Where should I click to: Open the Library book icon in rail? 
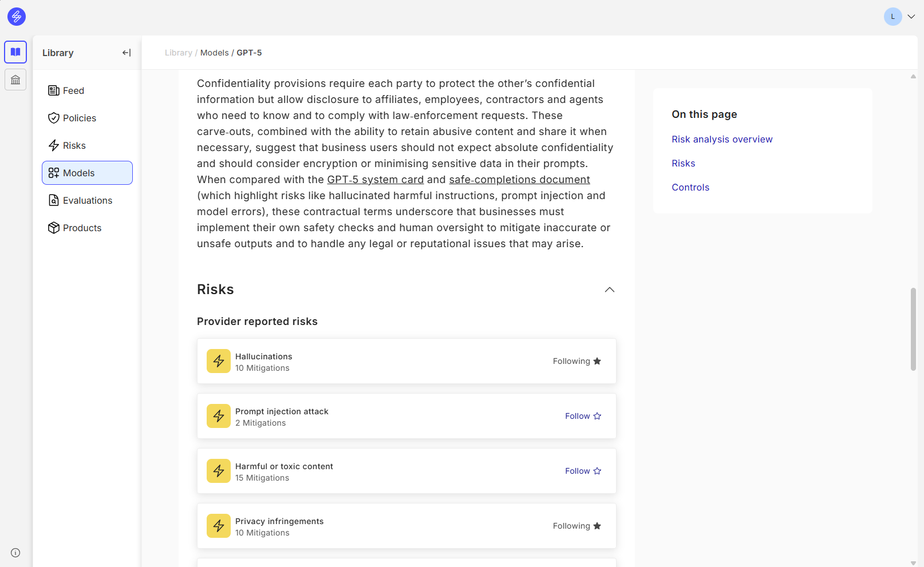(x=15, y=52)
